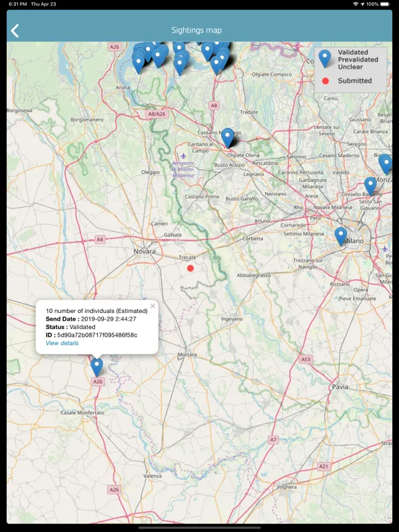This screenshot has height=532, width=399.
Task: Click the Tradate town label
Action: point(249,112)
